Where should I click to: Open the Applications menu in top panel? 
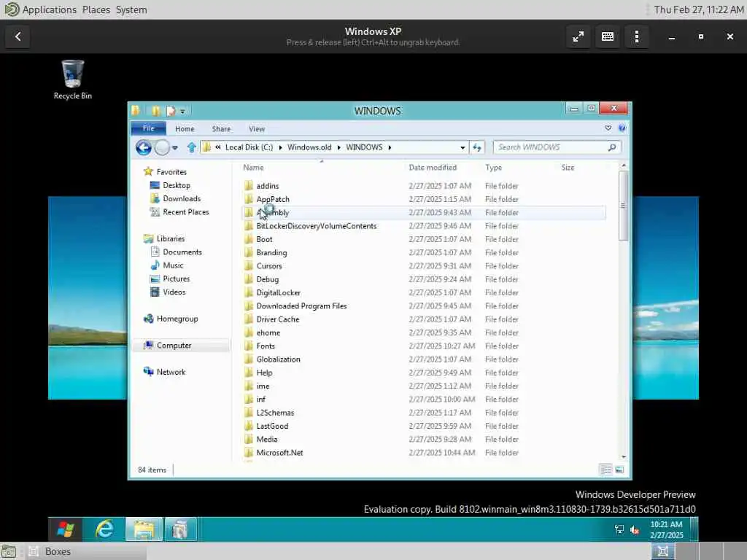(x=50, y=9)
